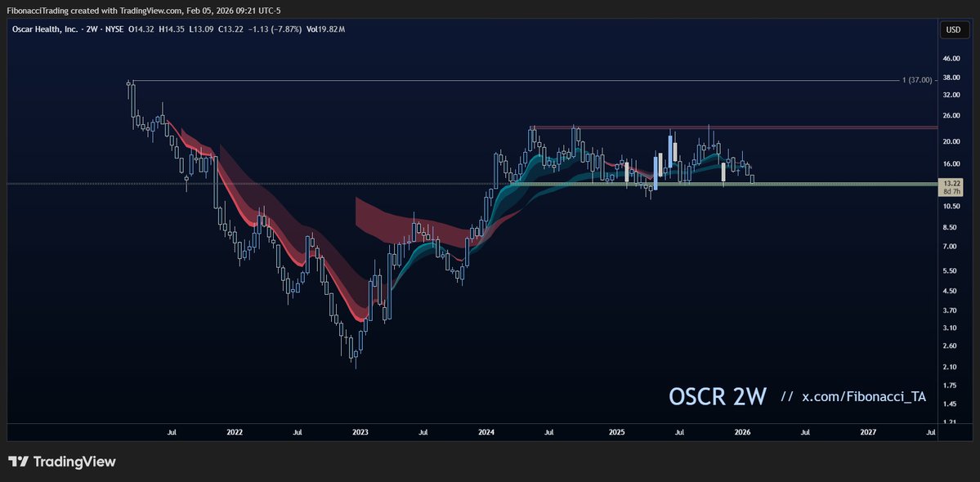
Task: Open the x.com/Fibonacci_TA link text
Action: pos(864,397)
